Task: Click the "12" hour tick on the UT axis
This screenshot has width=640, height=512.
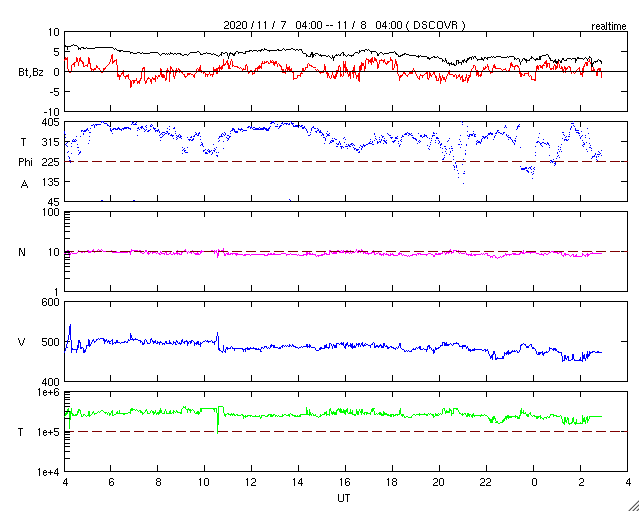Action: 251,483
